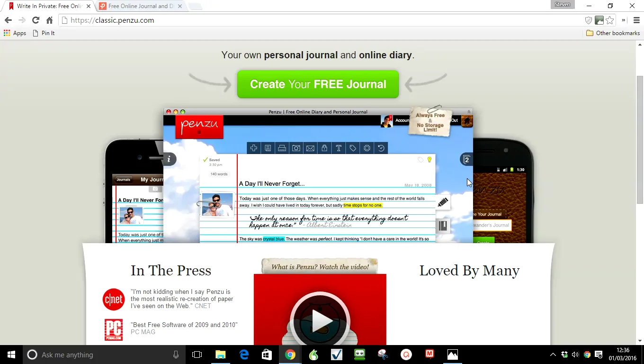
Task: Bookmark this page with the star icon
Action: (x=610, y=20)
